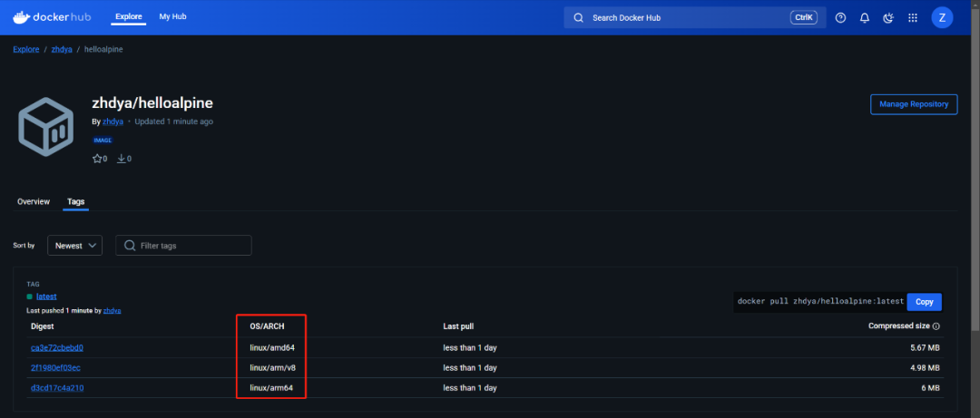The image size is (980, 418).
Task: Open notifications bell icon
Action: point(865,18)
